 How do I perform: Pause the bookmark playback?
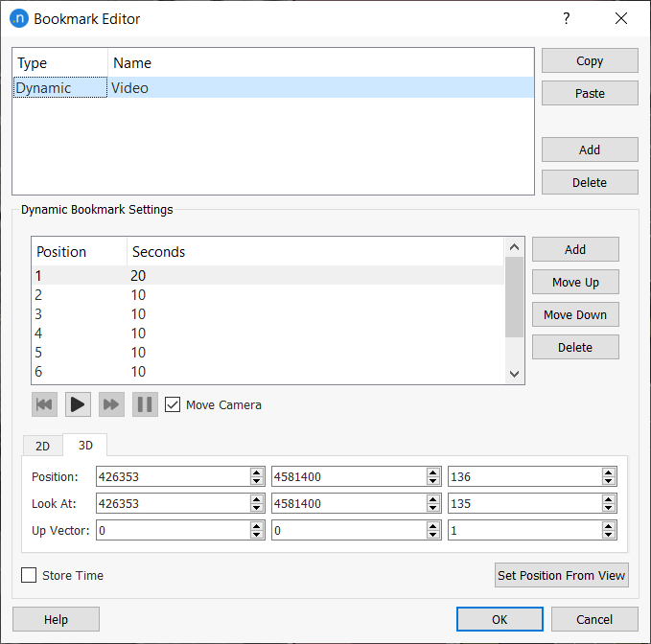click(145, 404)
